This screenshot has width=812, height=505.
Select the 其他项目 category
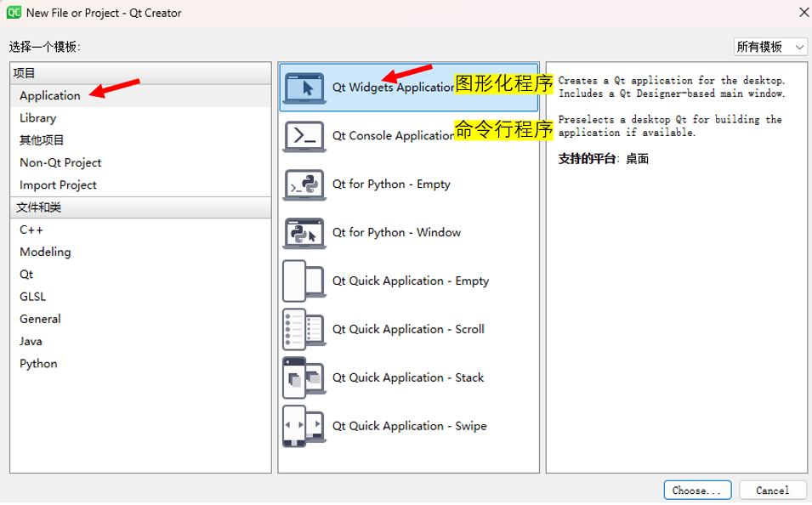(x=140, y=140)
